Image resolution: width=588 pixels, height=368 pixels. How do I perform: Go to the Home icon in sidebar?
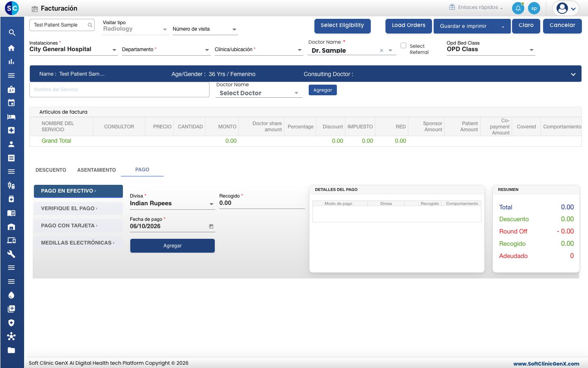click(11, 48)
